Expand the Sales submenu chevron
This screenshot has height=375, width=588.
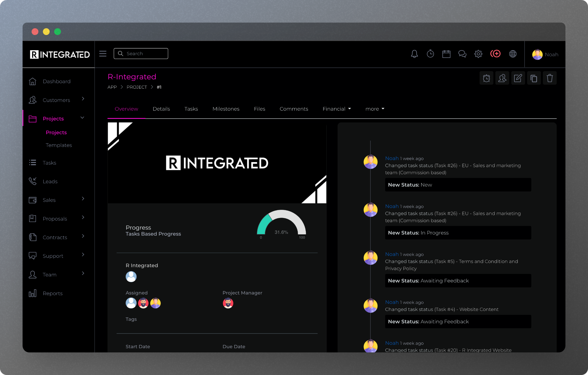(83, 199)
